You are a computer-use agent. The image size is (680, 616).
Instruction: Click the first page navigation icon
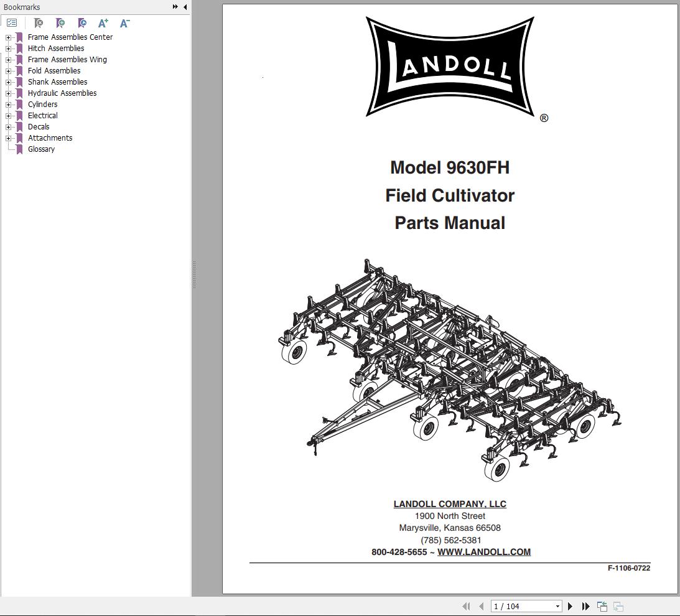click(x=467, y=605)
